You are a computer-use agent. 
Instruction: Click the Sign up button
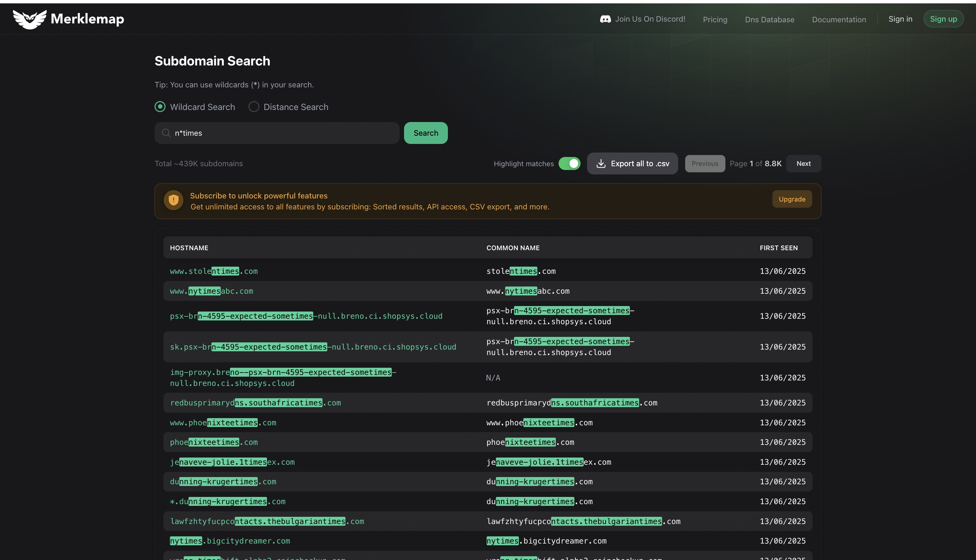tap(943, 19)
